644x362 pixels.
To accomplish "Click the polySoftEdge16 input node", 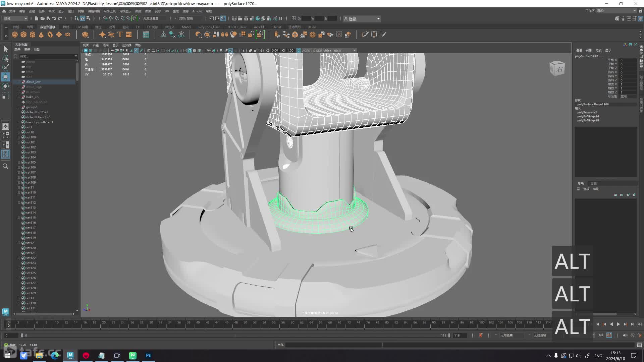I will coord(588,116).
